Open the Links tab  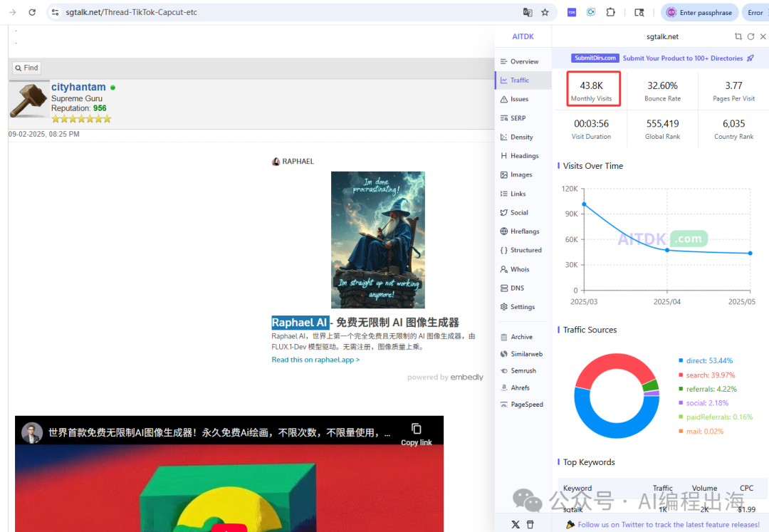pos(523,194)
